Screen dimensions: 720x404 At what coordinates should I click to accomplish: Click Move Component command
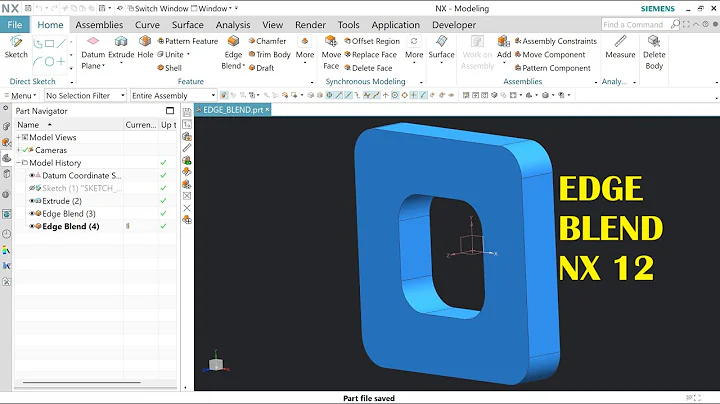click(x=550, y=54)
